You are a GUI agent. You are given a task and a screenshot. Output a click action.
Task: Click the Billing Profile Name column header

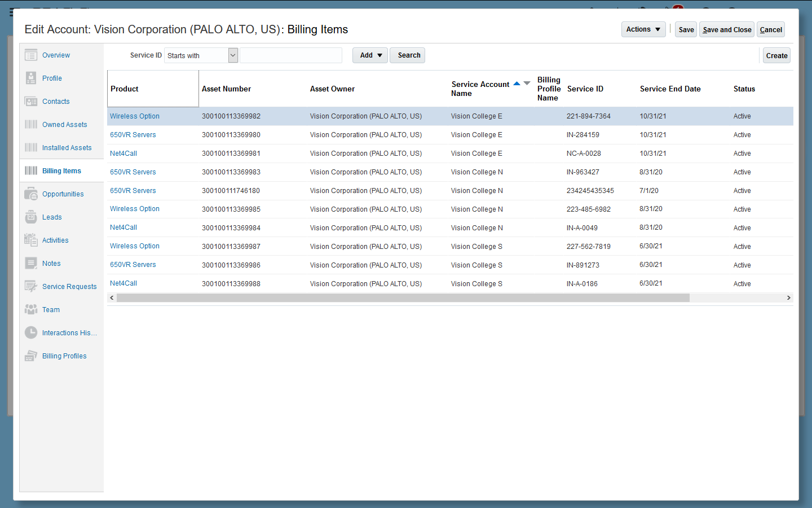549,89
